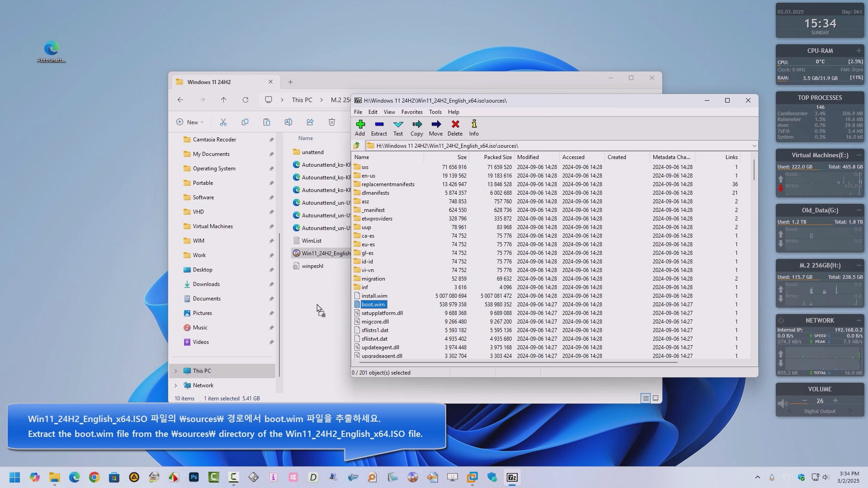Go up one folder in 7-Zip
This screenshot has height=488, width=868.
click(x=357, y=145)
